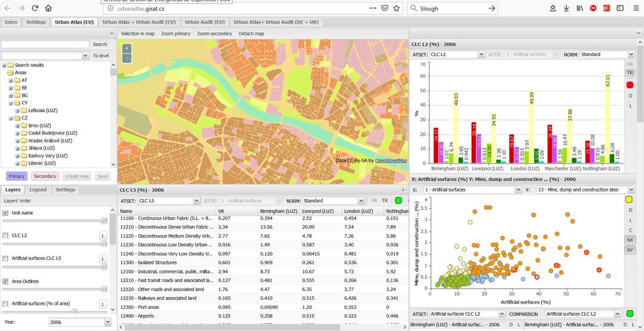The width and height of the screenshot is (644, 331).
Task: Collapse the CZ folder in areas tree
Action: tap(10, 118)
